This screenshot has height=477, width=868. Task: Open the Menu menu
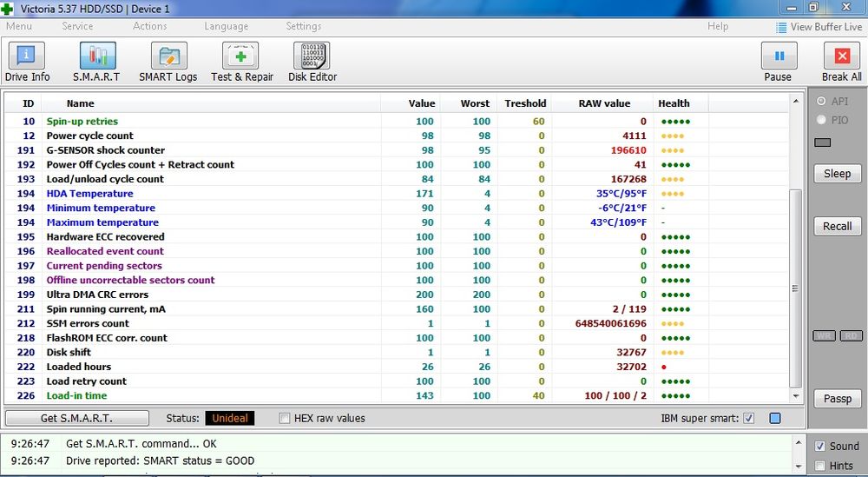[x=19, y=26]
